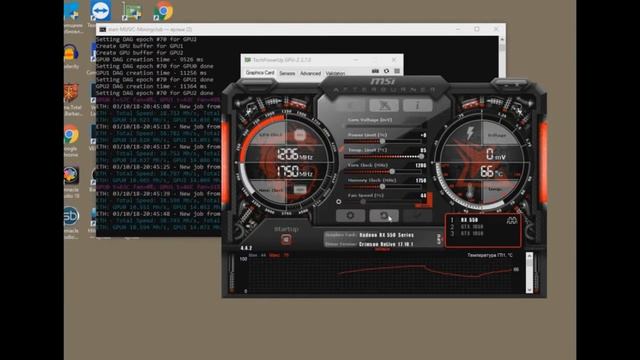This screenshot has width=640, height=360.
Task: Toggle the GPU sync link icon beside RX 550
Action: click(x=511, y=220)
